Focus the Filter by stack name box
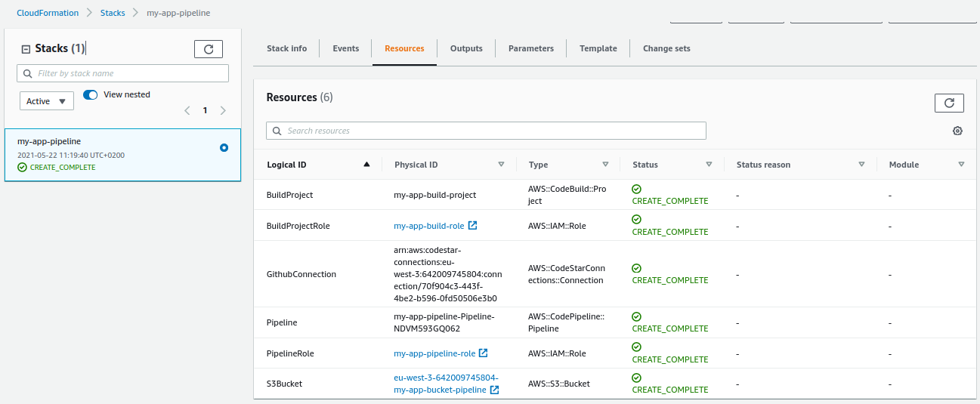This screenshot has width=980, height=404. tap(122, 73)
